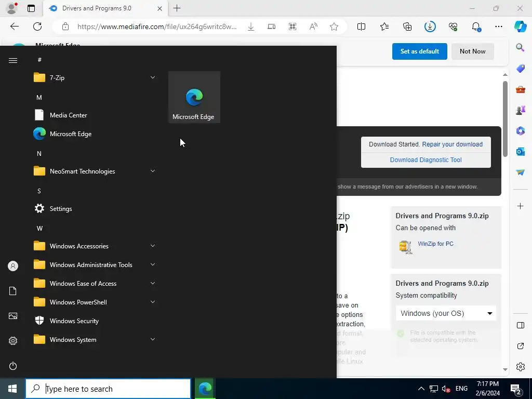Click Edge icon on the taskbar
This screenshot has height=399, width=532.
click(x=205, y=389)
